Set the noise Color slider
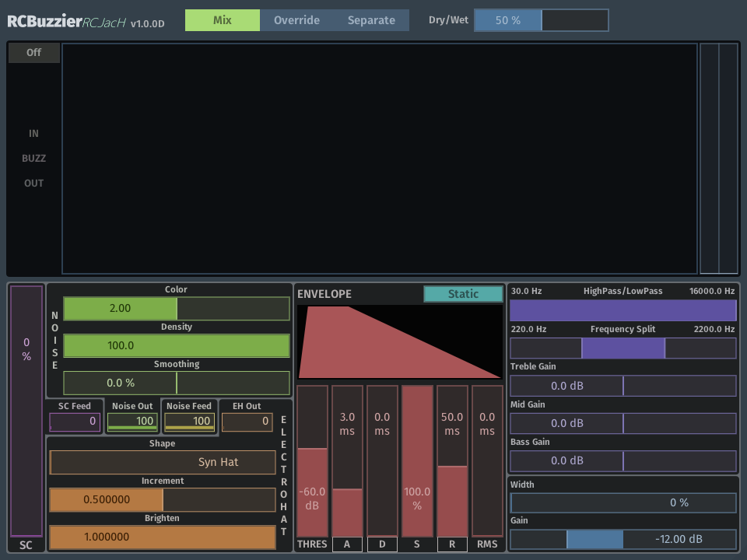This screenshot has height=560, width=747. (x=177, y=308)
